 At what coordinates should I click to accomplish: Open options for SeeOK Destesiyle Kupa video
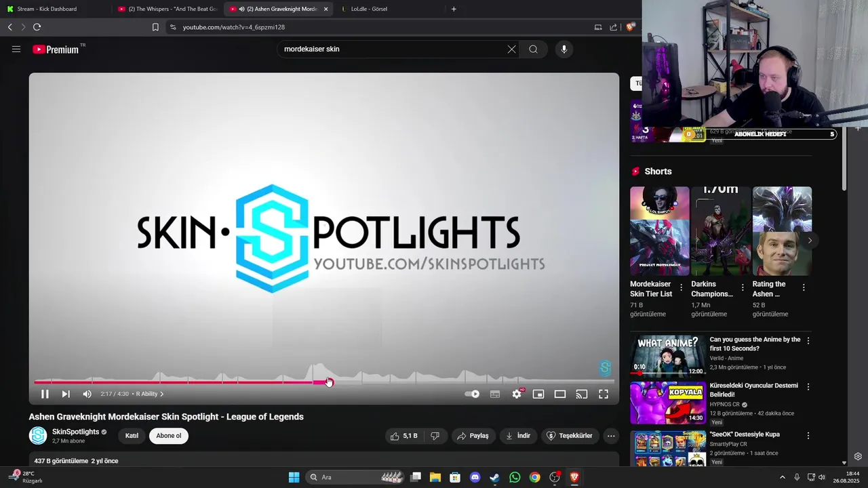click(x=808, y=435)
